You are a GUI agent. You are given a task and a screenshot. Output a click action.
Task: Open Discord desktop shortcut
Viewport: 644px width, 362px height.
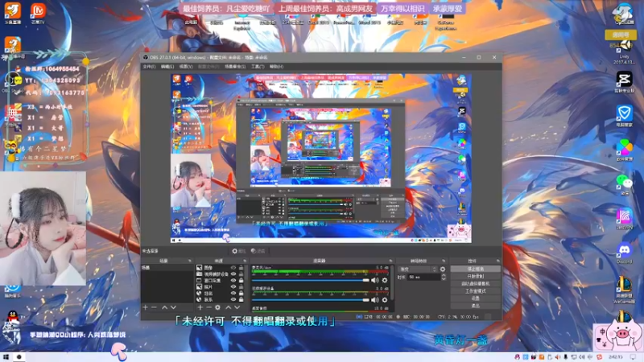pos(625,253)
